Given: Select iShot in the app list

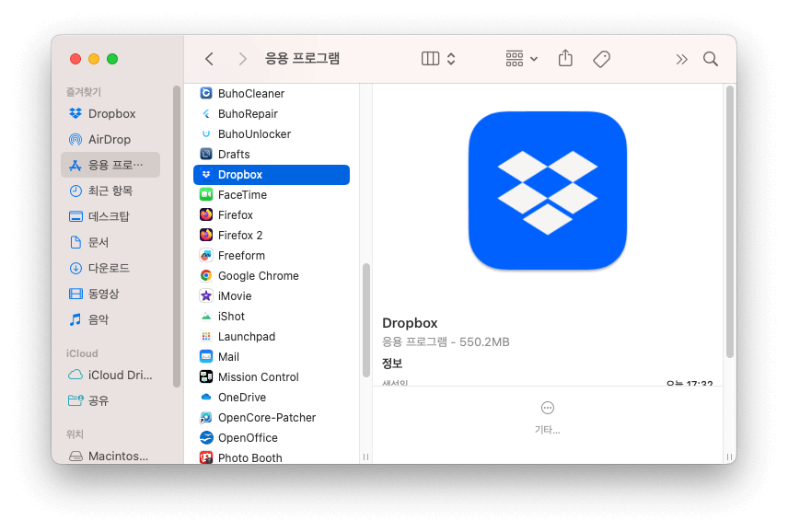Looking at the screenshot, I should [x=272, y=316].
